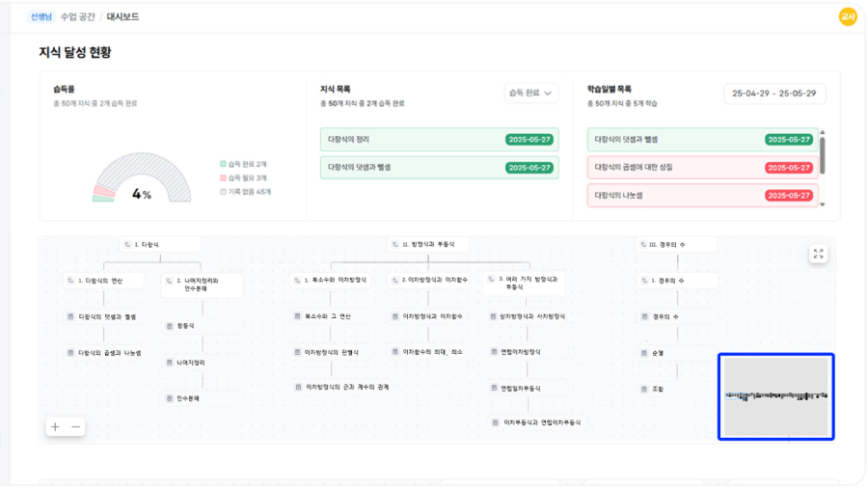Screen dimensions: 868x488
Task: Click the unit icon beside I. 다항식
Action: click(x=126, y=245)
